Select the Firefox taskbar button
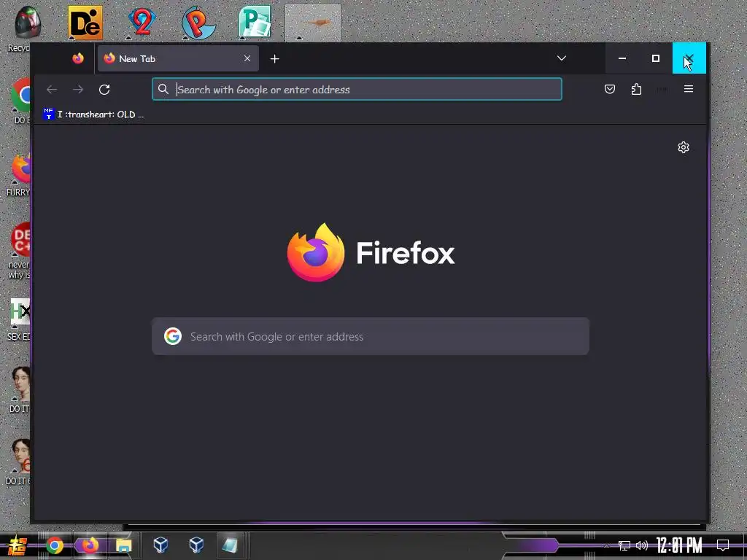The width and height of the screenshot is (747, 560). pos(90,545)
